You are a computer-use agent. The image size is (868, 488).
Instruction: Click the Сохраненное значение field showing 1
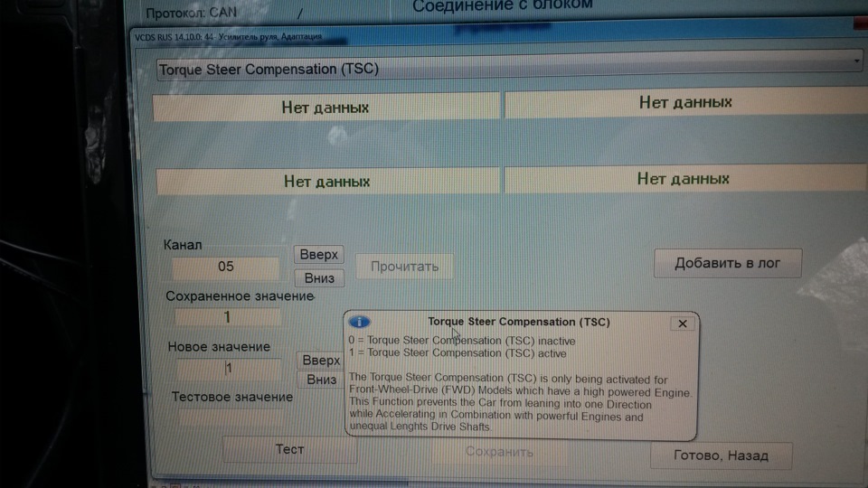pos(228,317)
